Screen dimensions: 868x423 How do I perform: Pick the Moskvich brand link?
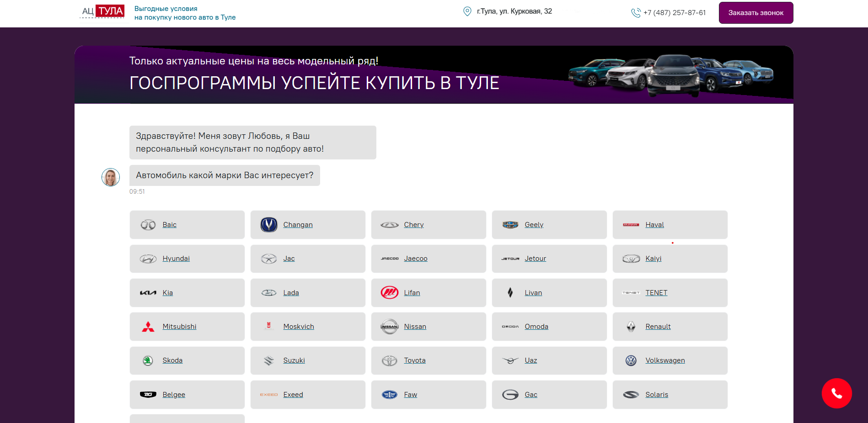(x=299, y=327)
